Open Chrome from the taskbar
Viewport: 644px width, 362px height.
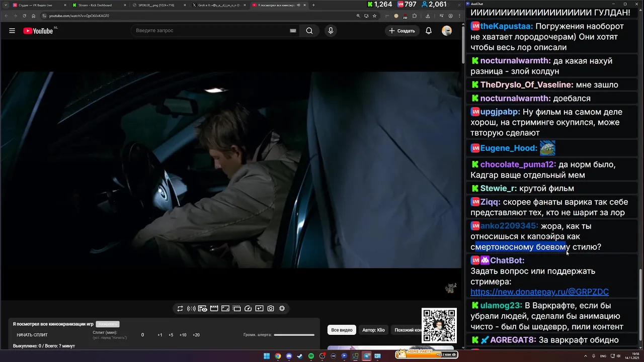point(278,356)
